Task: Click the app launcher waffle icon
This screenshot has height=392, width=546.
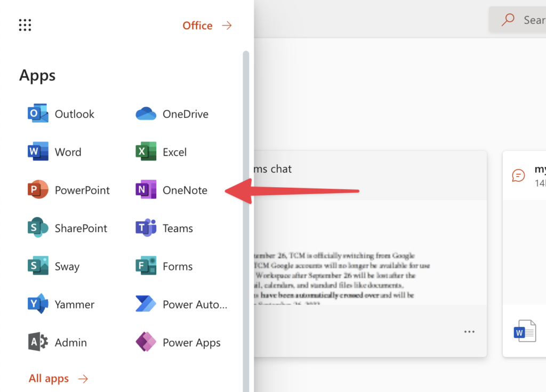Action: (x=25, y=25)
